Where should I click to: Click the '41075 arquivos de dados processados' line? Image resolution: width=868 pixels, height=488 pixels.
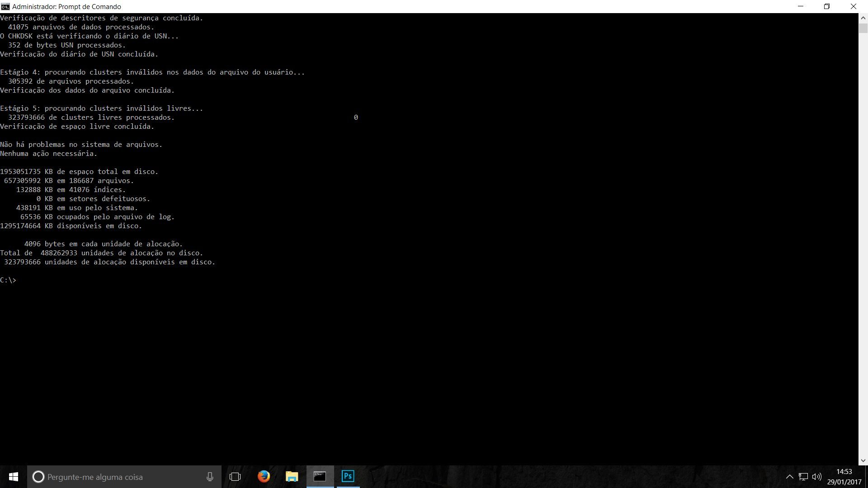81,27
